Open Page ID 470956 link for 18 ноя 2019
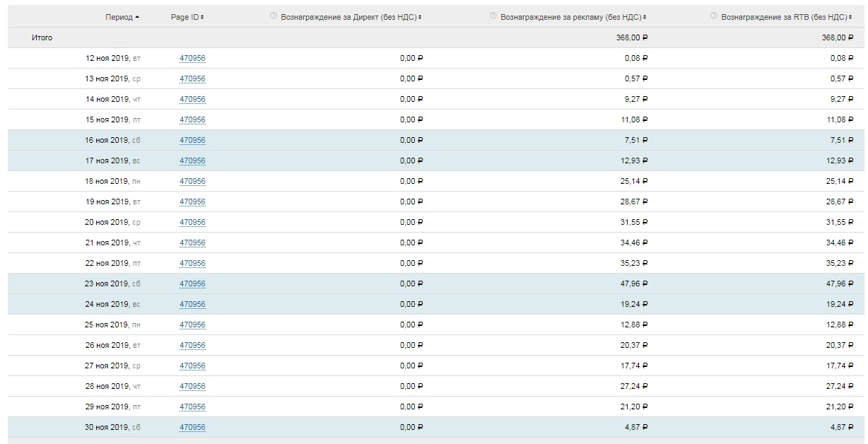 tap(192, 181)
